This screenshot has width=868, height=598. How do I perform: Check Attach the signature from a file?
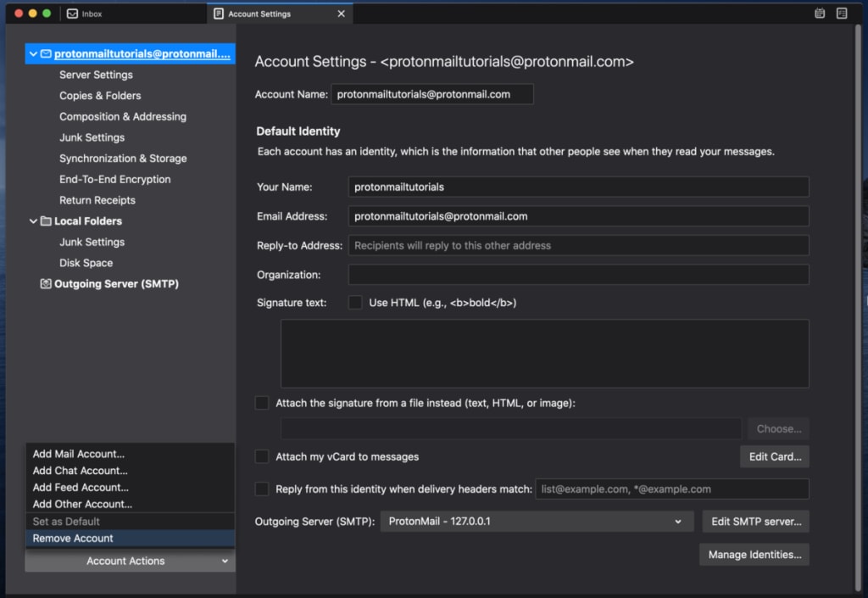262,403
